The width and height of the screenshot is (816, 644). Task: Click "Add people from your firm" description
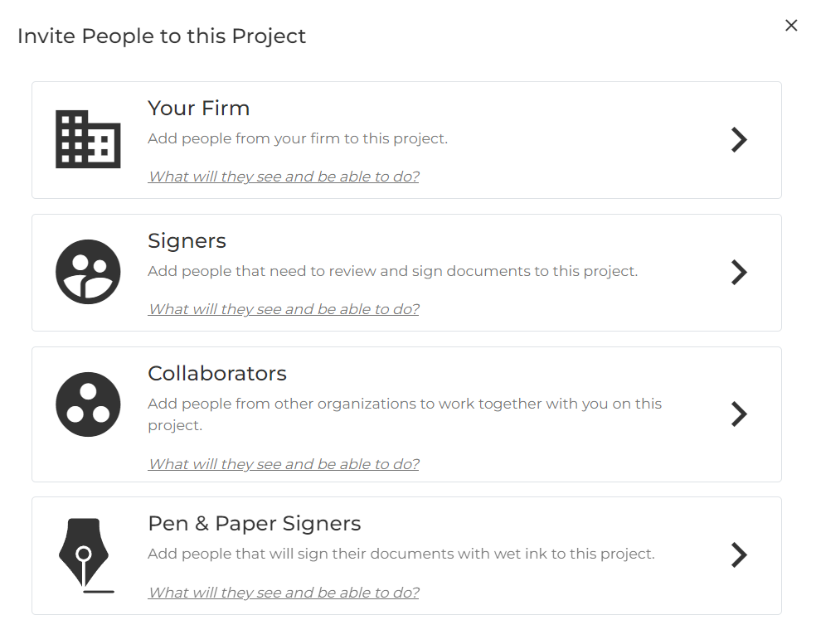pyautogui.click(x=298, y=139)
